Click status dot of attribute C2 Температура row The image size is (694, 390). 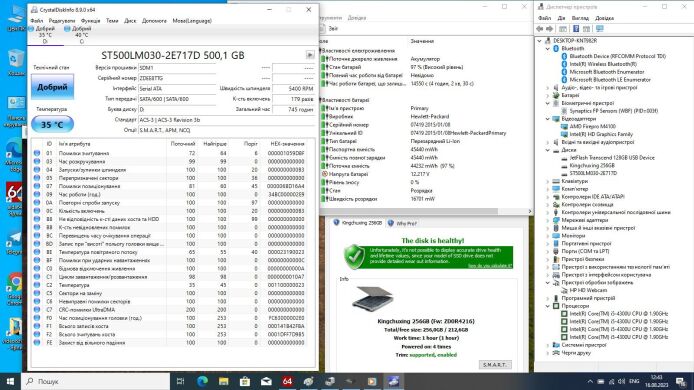(37, 285)
